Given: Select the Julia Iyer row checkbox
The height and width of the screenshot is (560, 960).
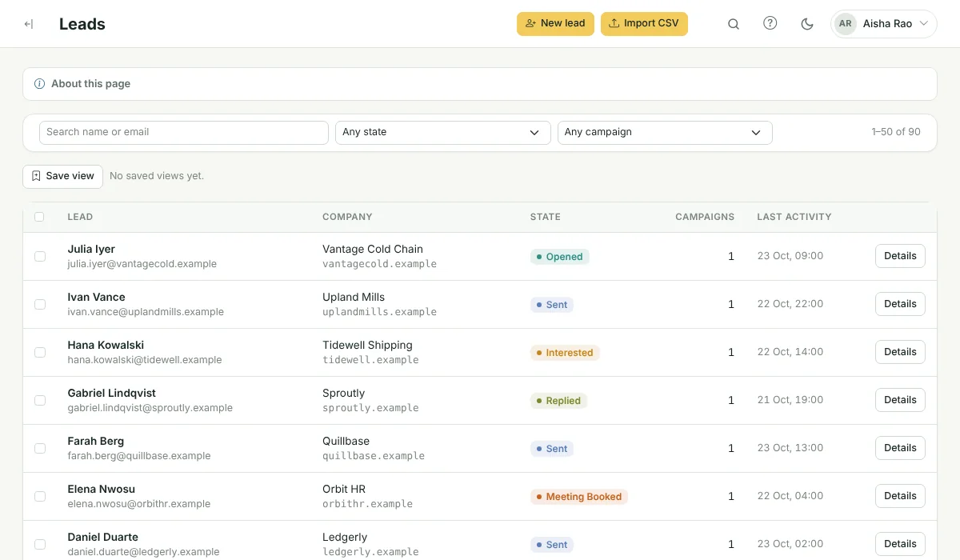Looking at the screenshot, I should coord(39,256).
